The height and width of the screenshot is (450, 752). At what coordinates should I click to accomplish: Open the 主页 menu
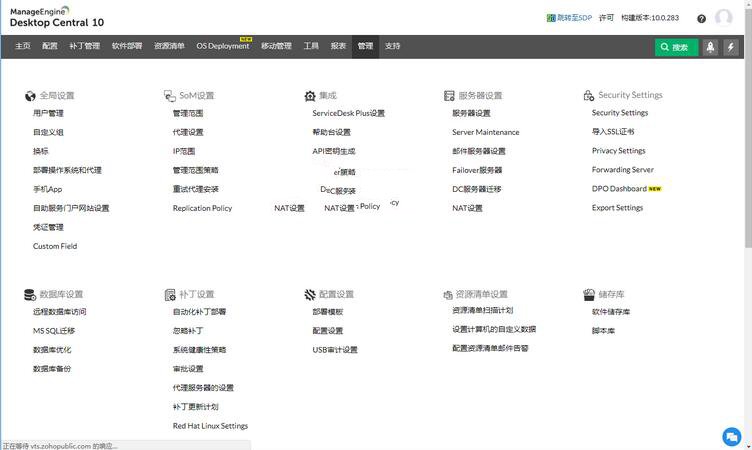point(23,46)
